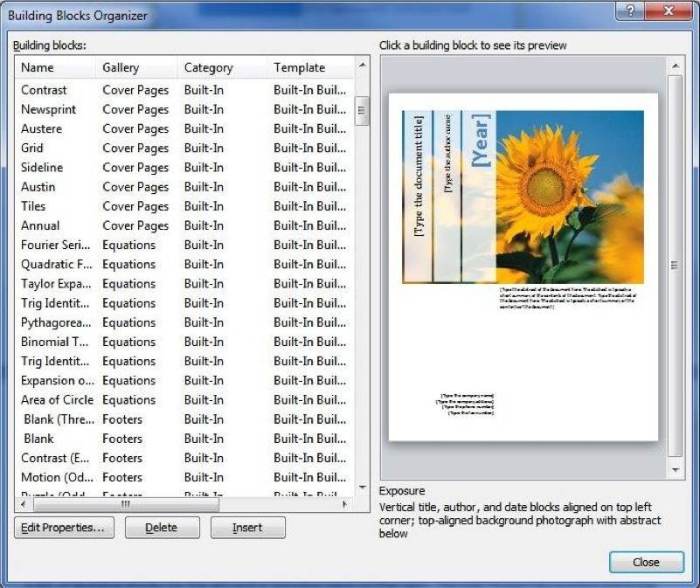The image size is (700, 588).
Task: Click building blocks list scroll down arrow
Action: [362, 488]
